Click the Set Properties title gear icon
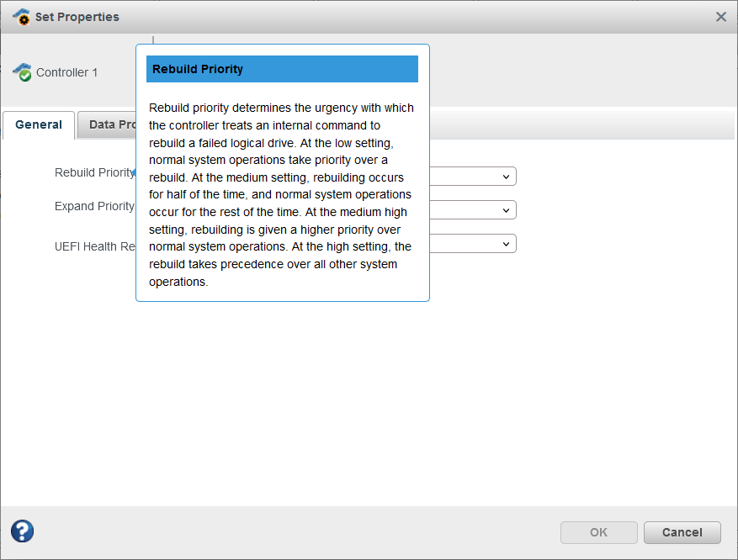The image size is (738, 560). [x=21, y=17]
